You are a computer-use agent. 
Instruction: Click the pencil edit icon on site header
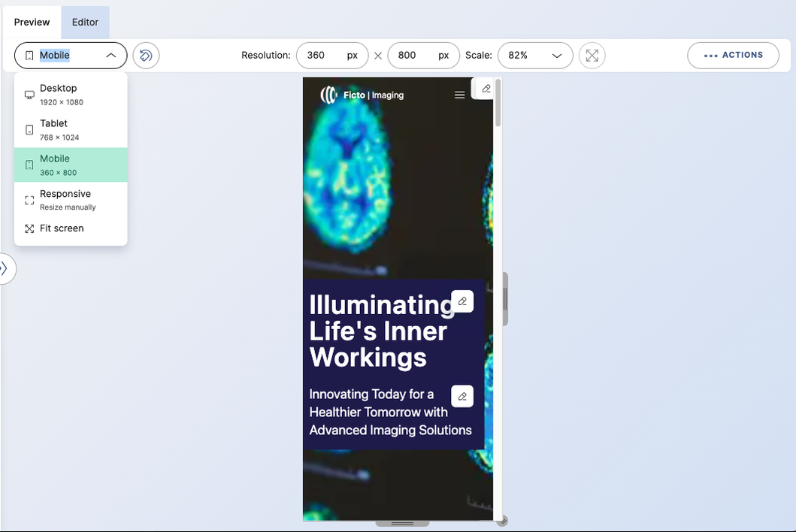pos(486,89)
